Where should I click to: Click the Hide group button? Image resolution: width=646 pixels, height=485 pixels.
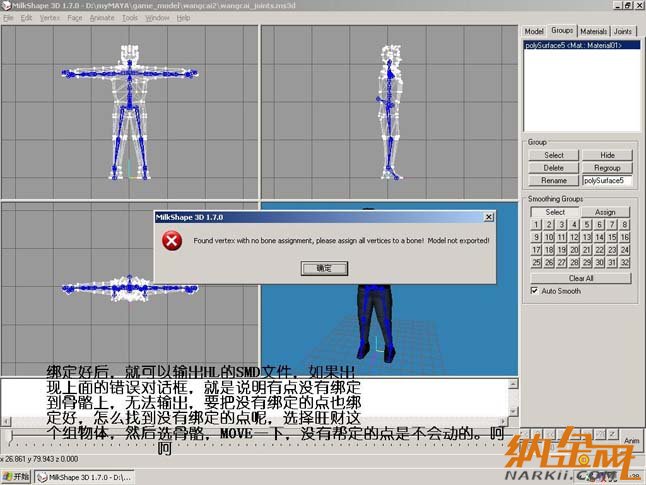[607, 155]
